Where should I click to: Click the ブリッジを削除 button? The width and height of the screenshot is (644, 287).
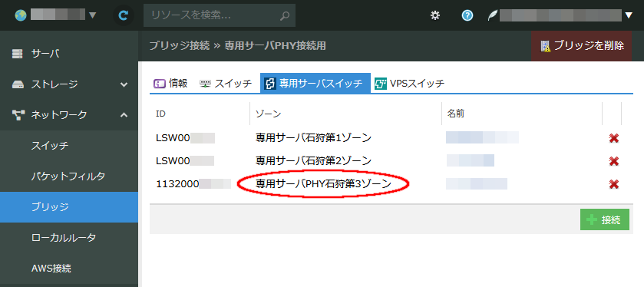[582, 46]
